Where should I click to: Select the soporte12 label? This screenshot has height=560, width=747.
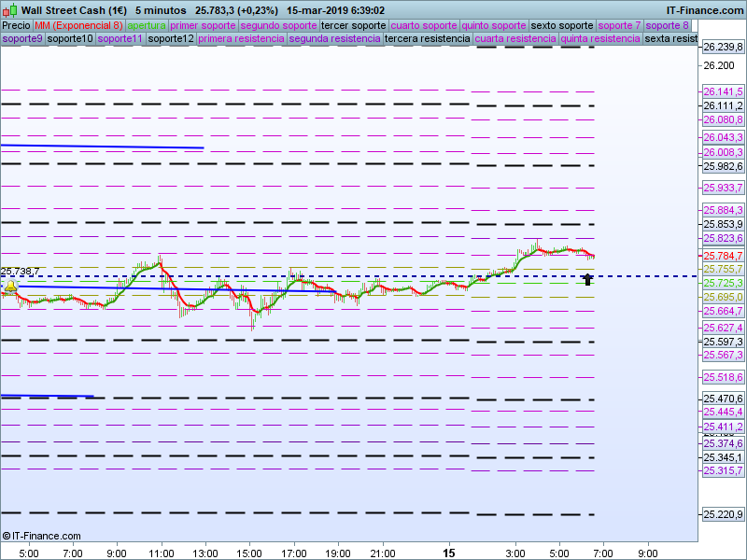click(x=171, y=39)
